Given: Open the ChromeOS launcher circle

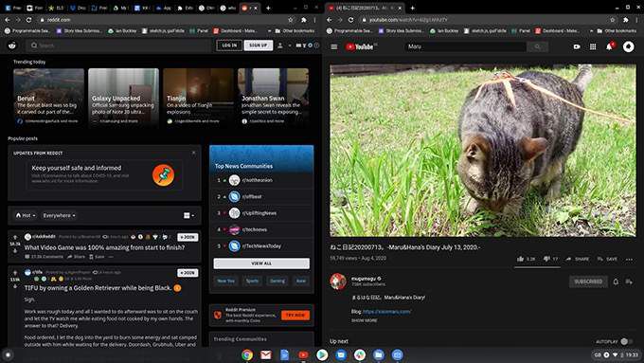Looking at the screenshot, I should tap(8, 354).
